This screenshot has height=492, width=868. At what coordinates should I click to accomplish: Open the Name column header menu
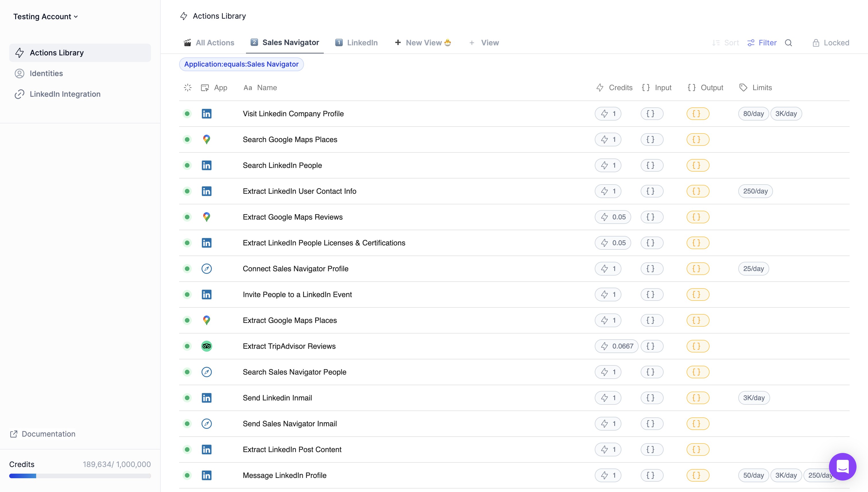[260, 88]
